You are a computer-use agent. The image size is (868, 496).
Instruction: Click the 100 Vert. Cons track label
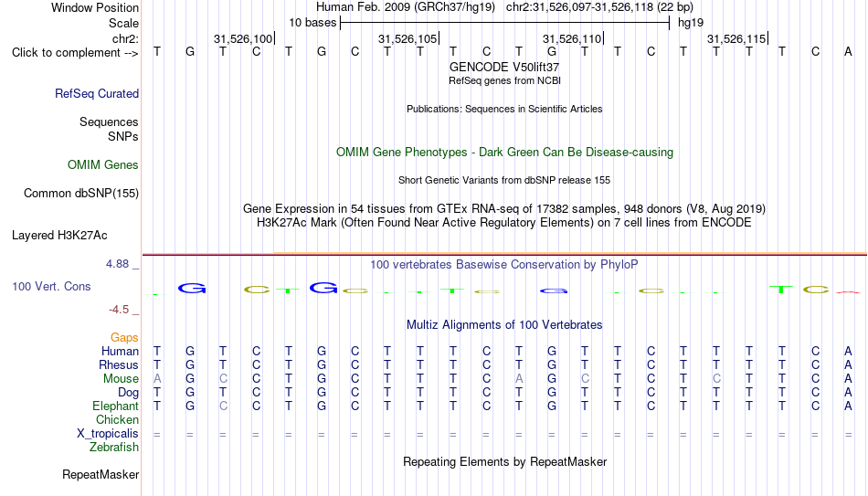(x=51, y=286)
